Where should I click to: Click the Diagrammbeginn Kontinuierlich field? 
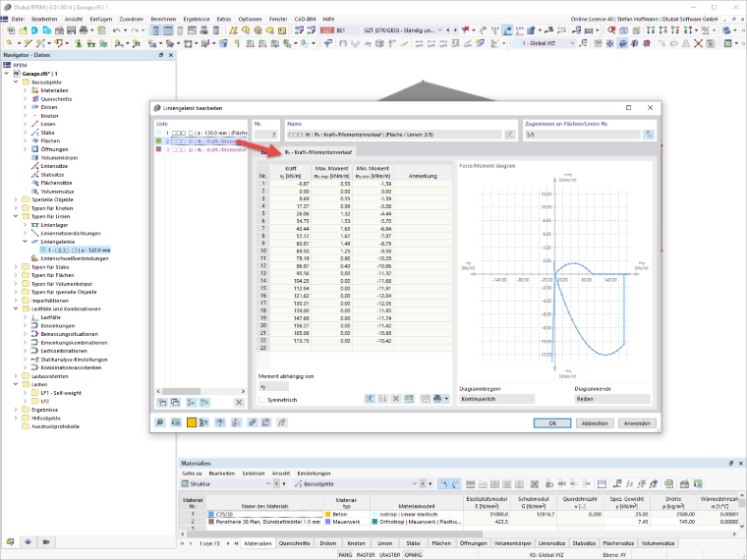pyautogui.click(x=496, y=399)
